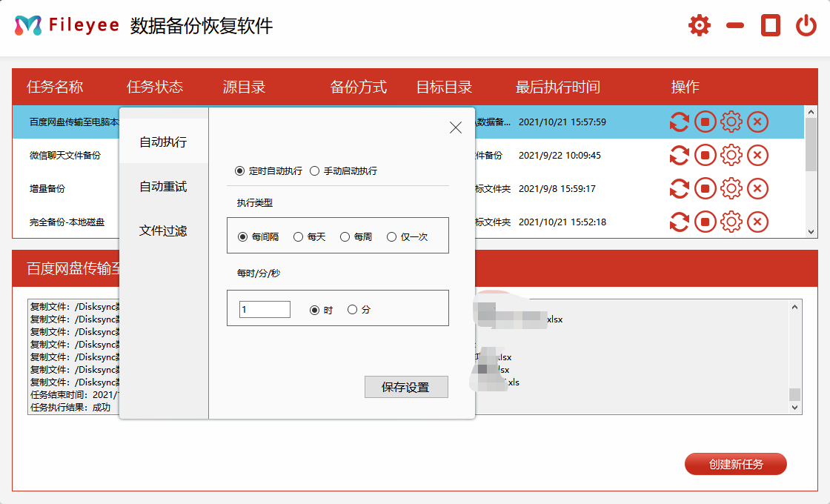Delete the 增量备份 task
This screenshot has height=504, width=830.
(757, 188)
